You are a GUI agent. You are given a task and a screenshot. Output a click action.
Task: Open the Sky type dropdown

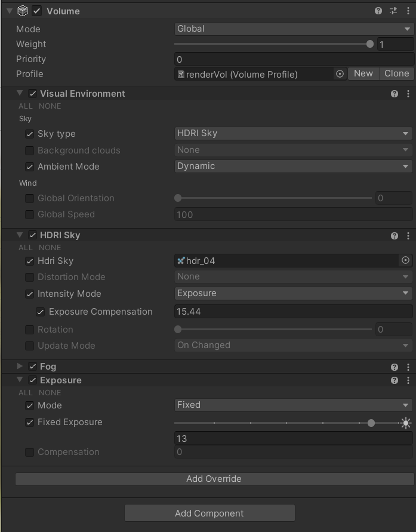293,133
